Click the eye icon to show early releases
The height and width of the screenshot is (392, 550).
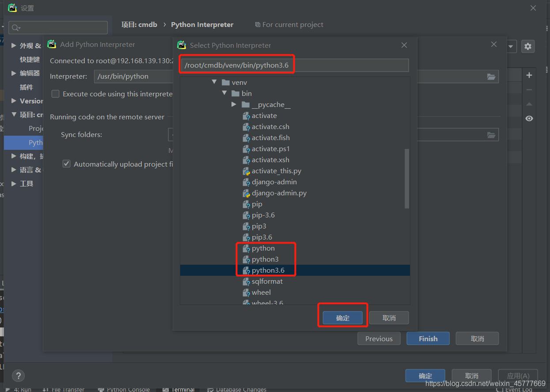click(x=529, y=118)
